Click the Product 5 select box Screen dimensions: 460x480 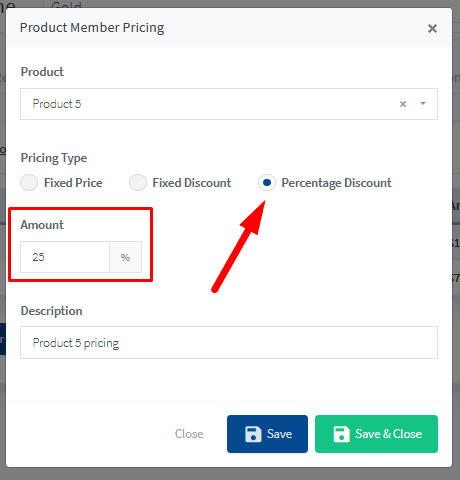coord(229,104)
